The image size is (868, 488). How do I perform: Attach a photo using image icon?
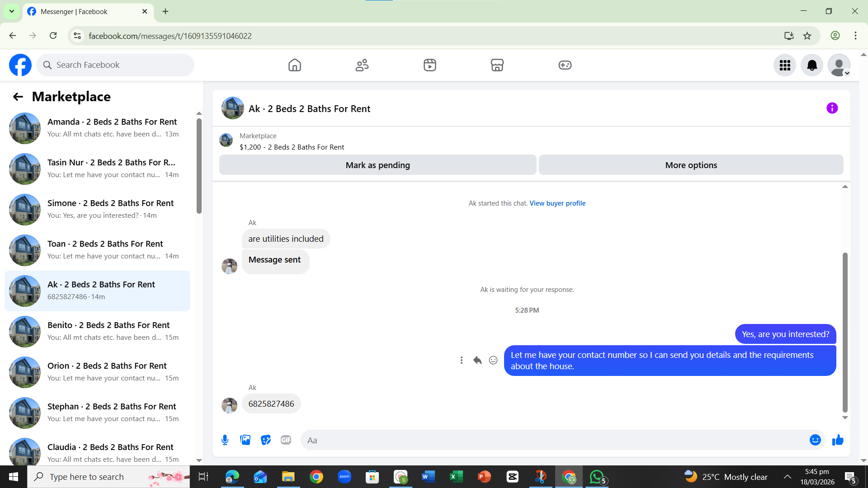[x=245, y=440]
